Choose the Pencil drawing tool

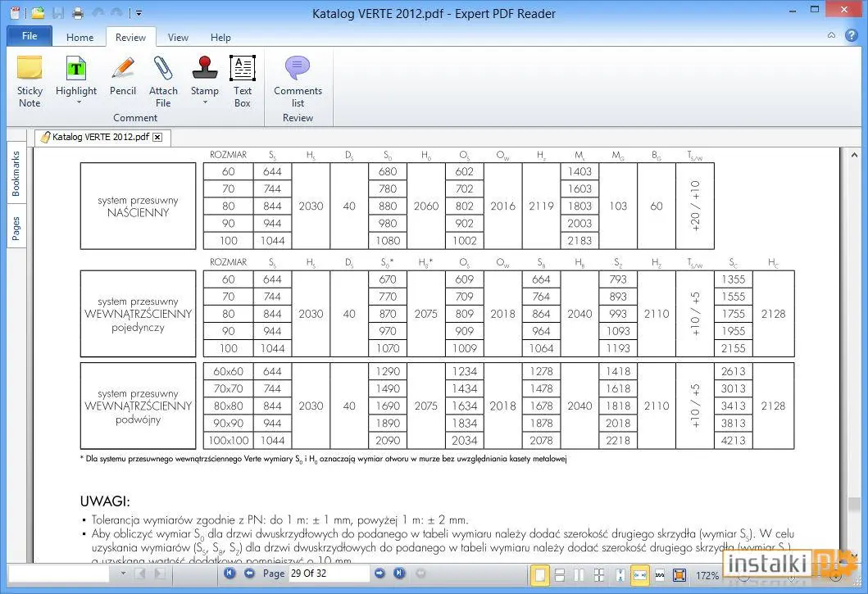(x=123, y=76)
